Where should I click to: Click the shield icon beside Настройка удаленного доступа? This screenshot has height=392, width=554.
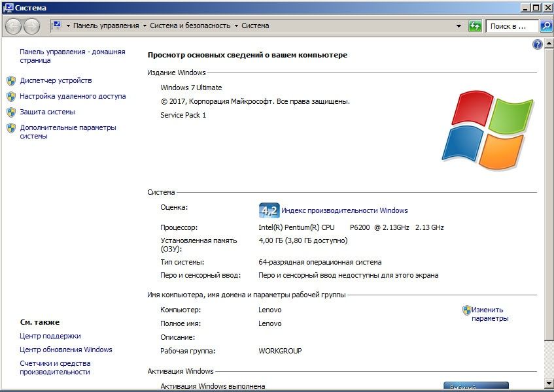click(x=11, y=96)
